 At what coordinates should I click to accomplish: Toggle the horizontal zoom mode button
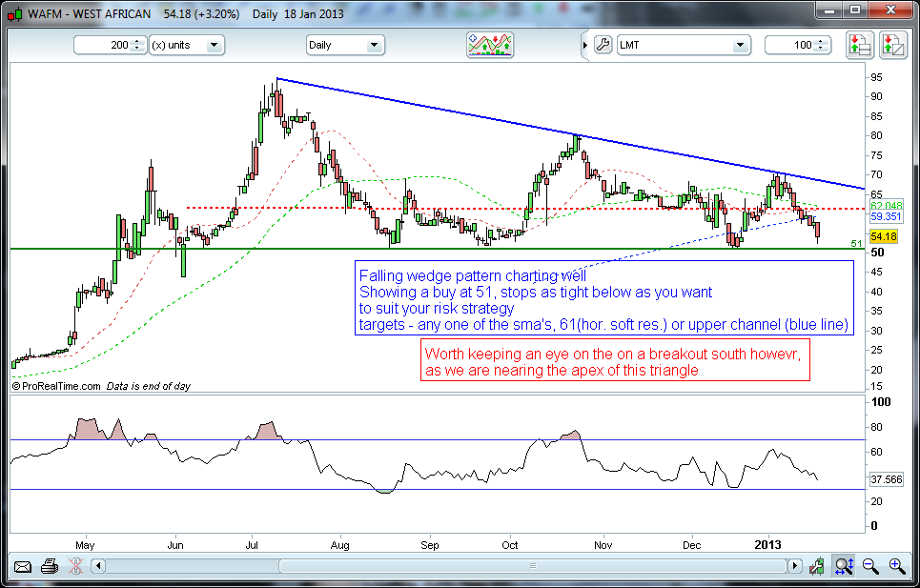844,566
